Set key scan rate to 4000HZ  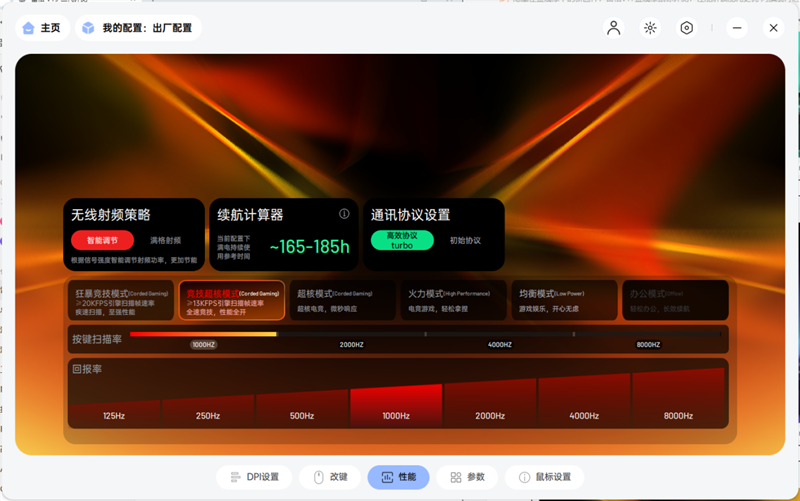click(x=500, y=345)
